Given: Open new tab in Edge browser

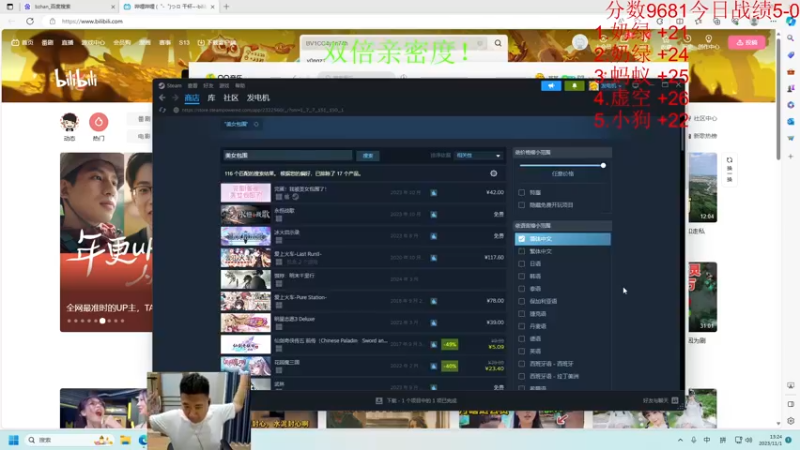Looking at the screenshot, I should click(x=226, y=7).
